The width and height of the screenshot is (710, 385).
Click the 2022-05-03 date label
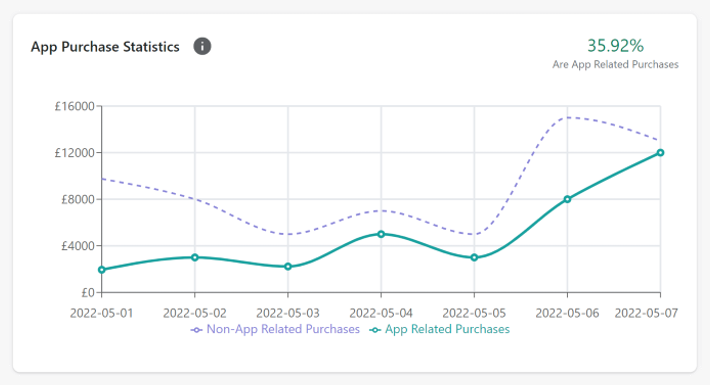click(288, 313)
